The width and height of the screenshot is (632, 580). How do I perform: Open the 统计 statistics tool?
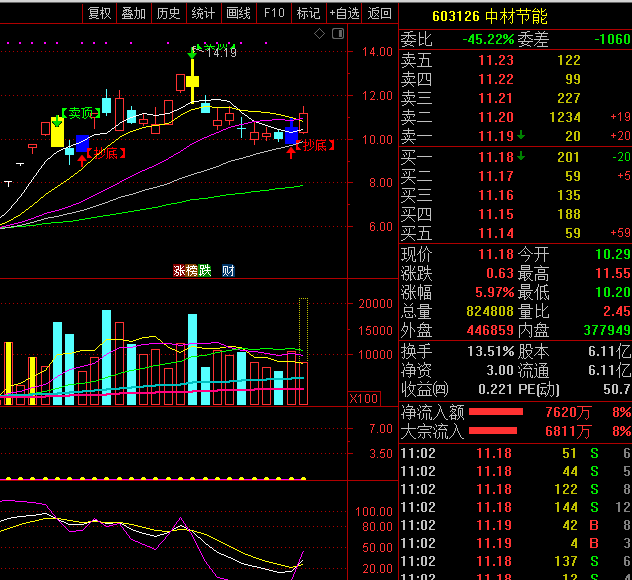point(203,13)
